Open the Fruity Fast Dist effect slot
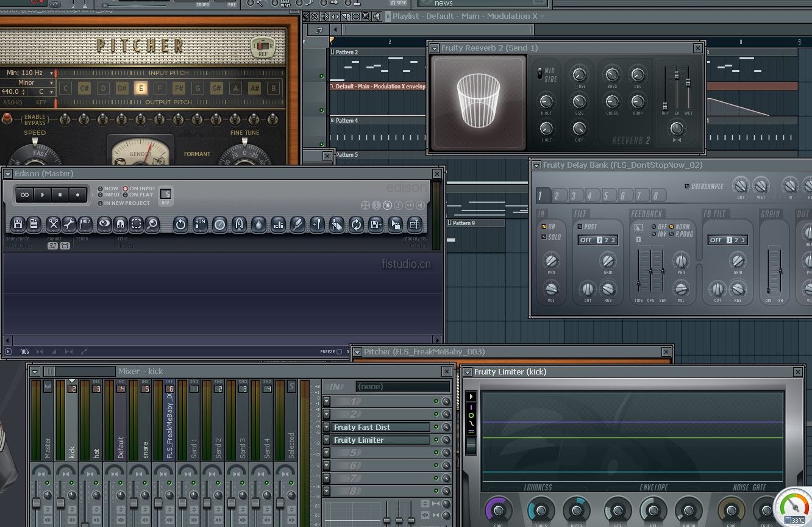This screenshot has height=527, width=812. click(x=381, y=427)
